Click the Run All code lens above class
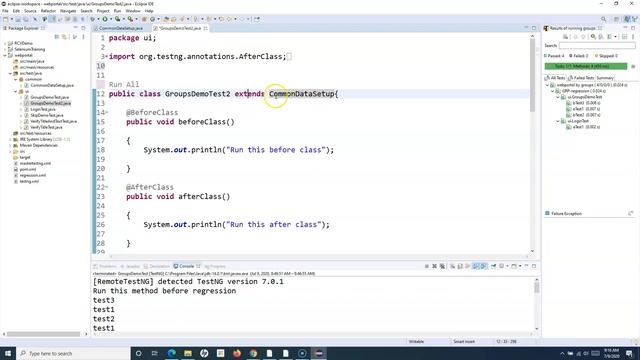The width and height of the screenshot is (640, 360). tap(124, 84)
